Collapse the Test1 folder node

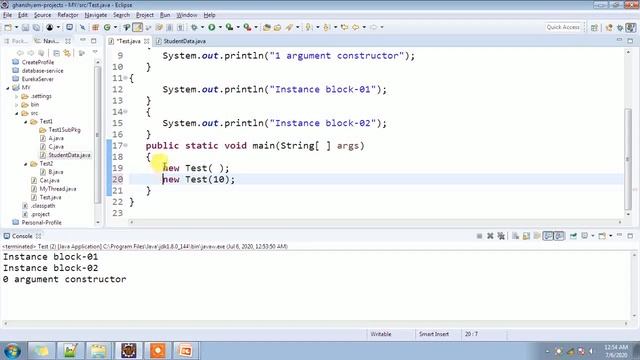(x=26, y=122)
